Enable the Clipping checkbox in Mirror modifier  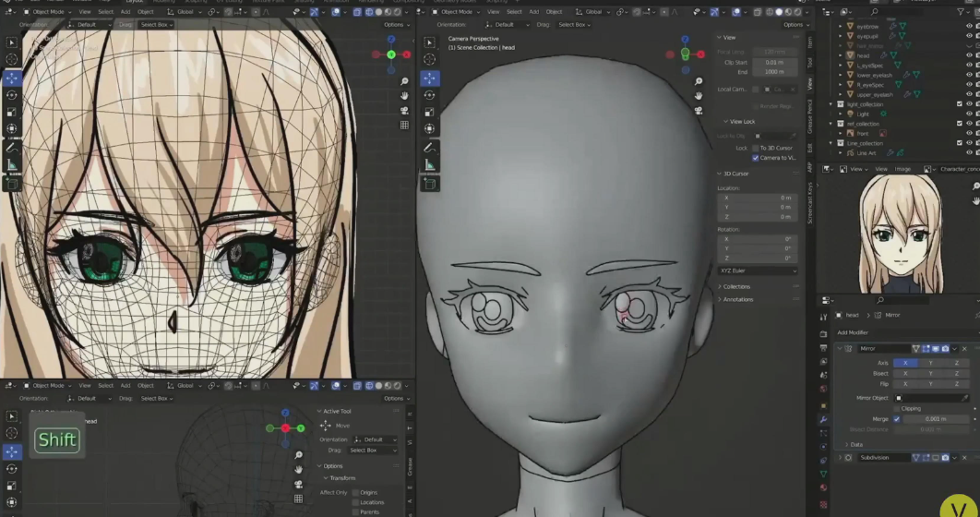[x=897, y=408]
